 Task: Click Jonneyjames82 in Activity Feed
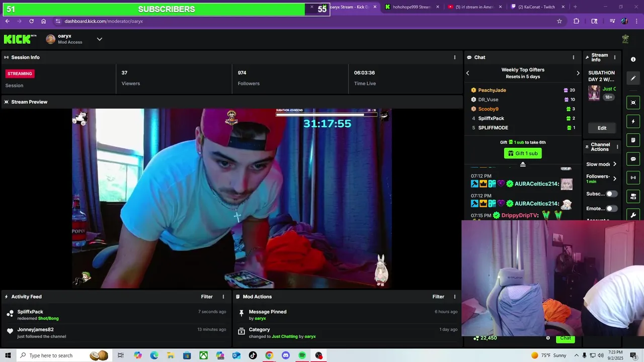pyautogui.click(x=35, y=330)
